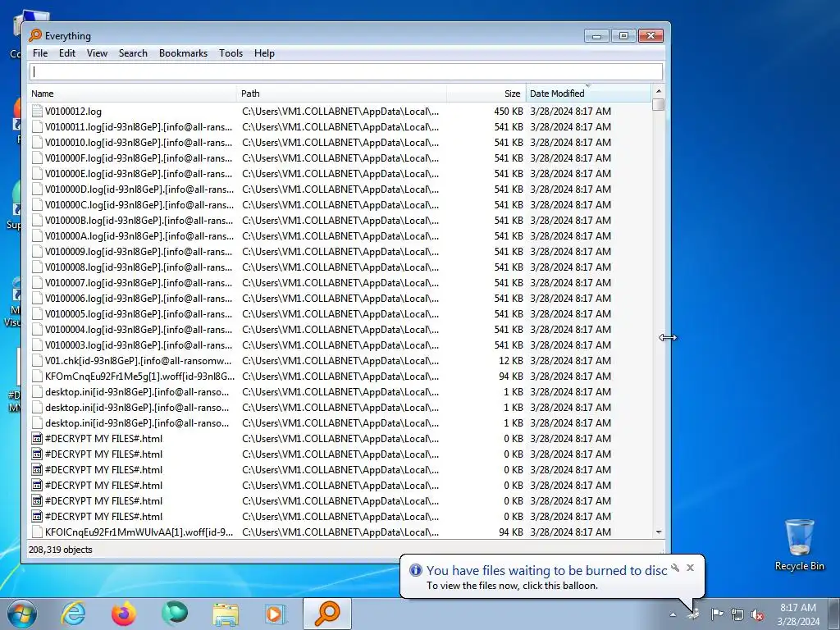Click the Everything magnifier title bar icon
Screen dimensions: 840x630
pos(35,35)
